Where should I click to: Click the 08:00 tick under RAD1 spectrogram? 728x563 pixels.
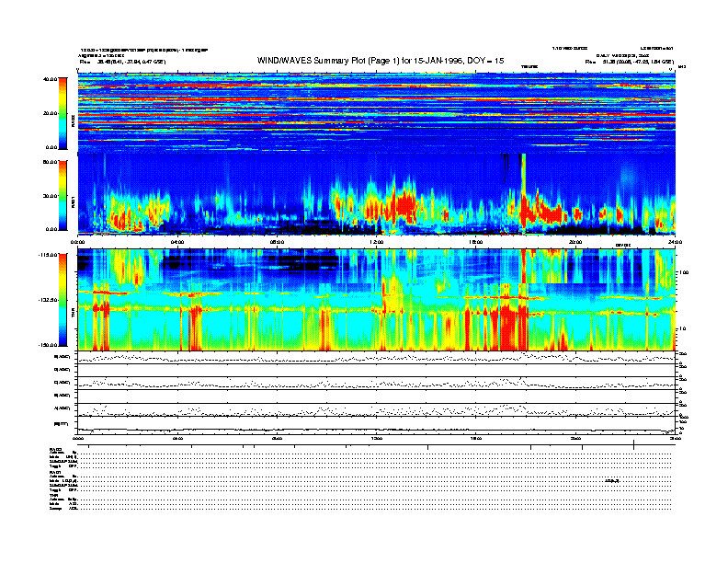277,242
